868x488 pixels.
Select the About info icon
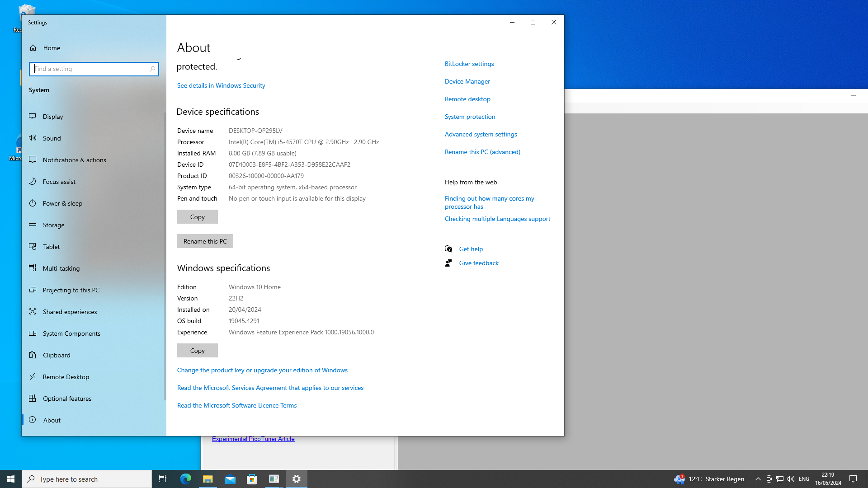33,420
